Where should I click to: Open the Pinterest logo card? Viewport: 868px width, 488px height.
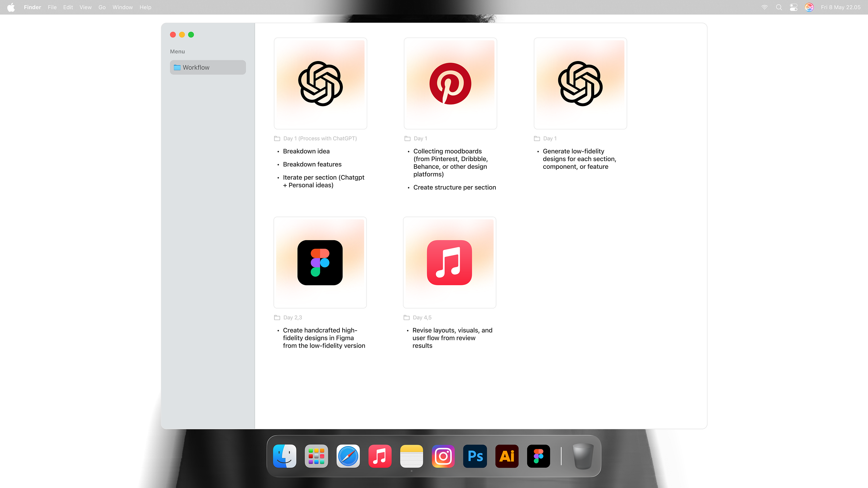(450, 83)
